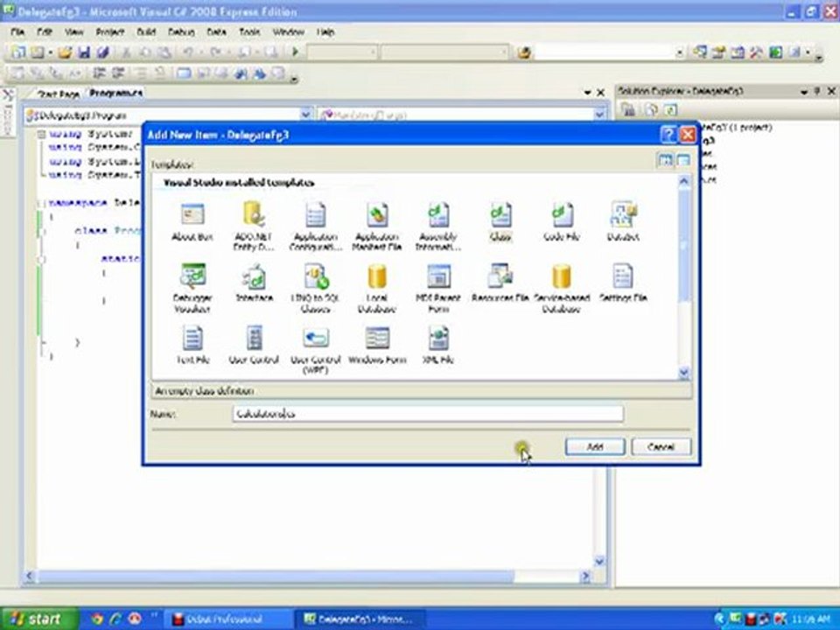Click the template list scroll-up arrow
The image size is (840, 630).
[683, 182]
